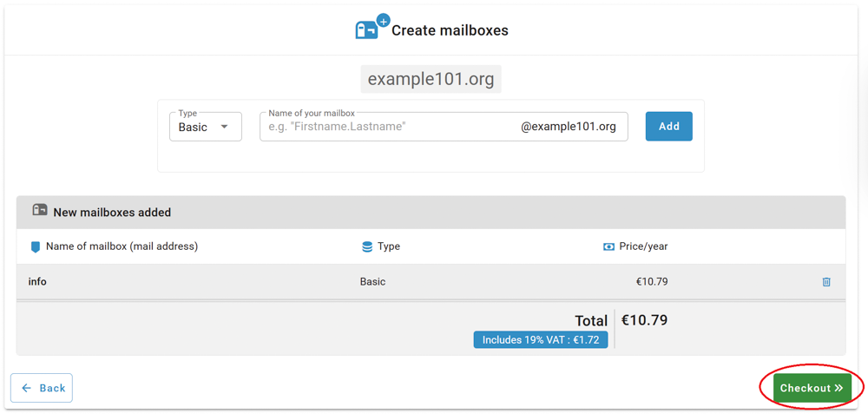Select the info mailbox row
This screenshot has height=420, width=868.
click(x=431, y=282)
